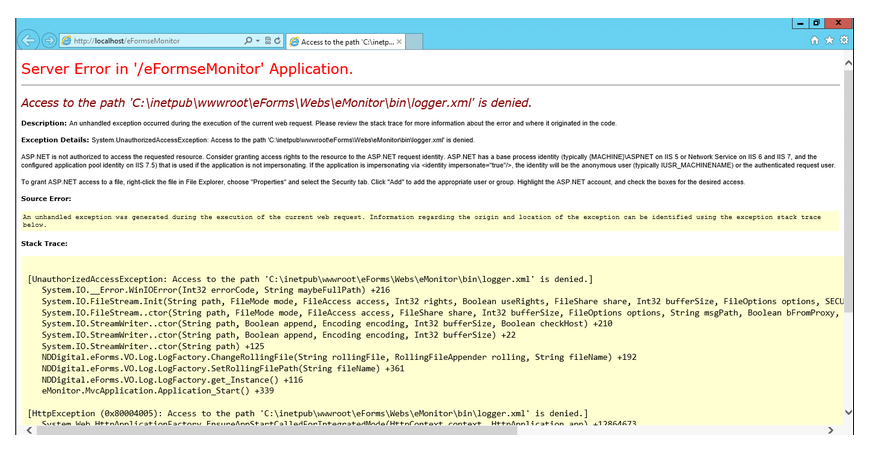873x449 pixels.
Task: Click the 'Server Error in /eFormseMonitor Application' heading
Action: pos(187,69)
